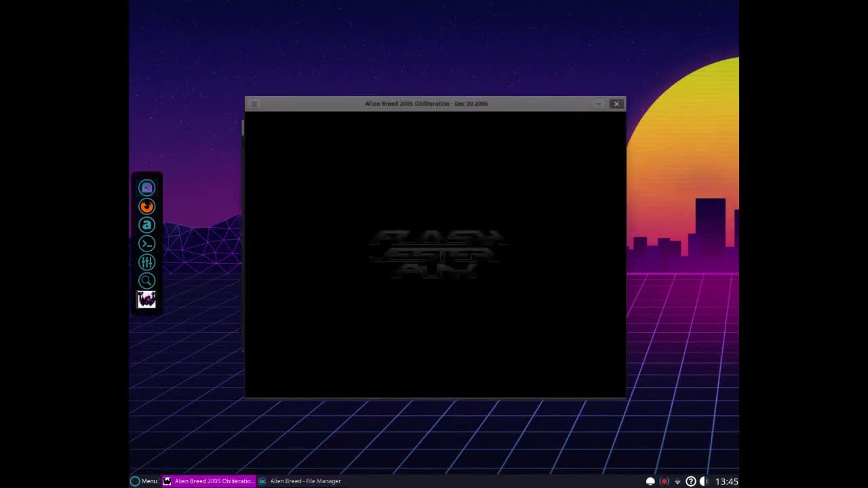Click the faded logo in the game screen
The image size is (868, 488).
tap(437, 254)
